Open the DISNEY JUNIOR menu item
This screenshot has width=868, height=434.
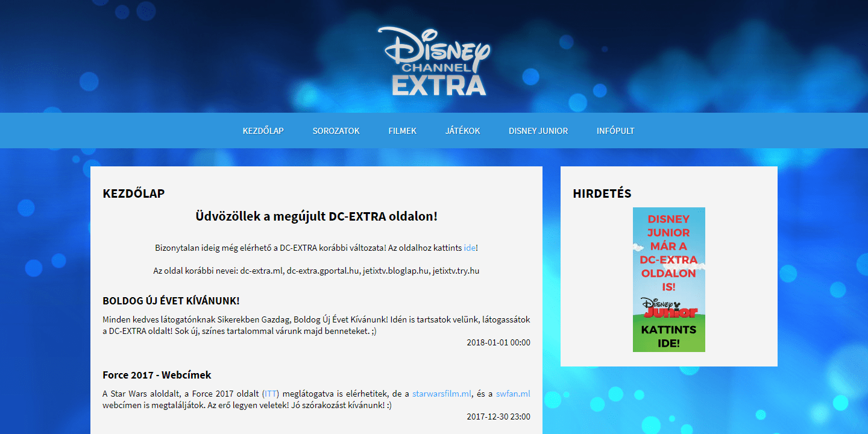(x=538, y=131)
